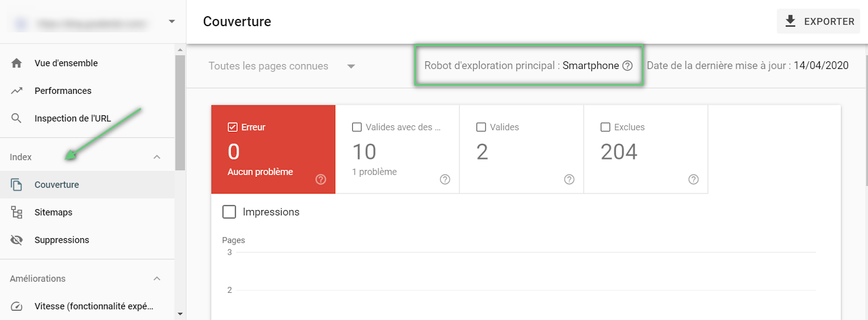Collapse the Améliorations section chevron
The image size is (868, 320).
click(157, 279)
